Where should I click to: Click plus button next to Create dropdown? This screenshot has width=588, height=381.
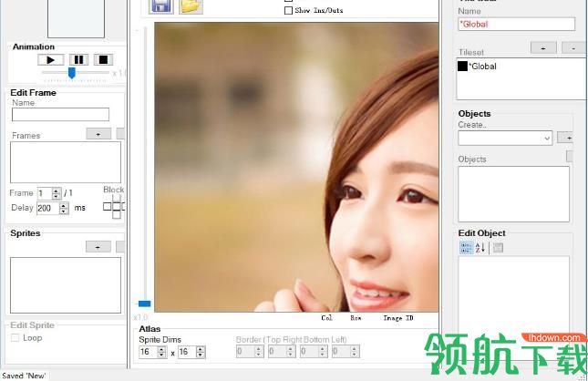(565, 138)
